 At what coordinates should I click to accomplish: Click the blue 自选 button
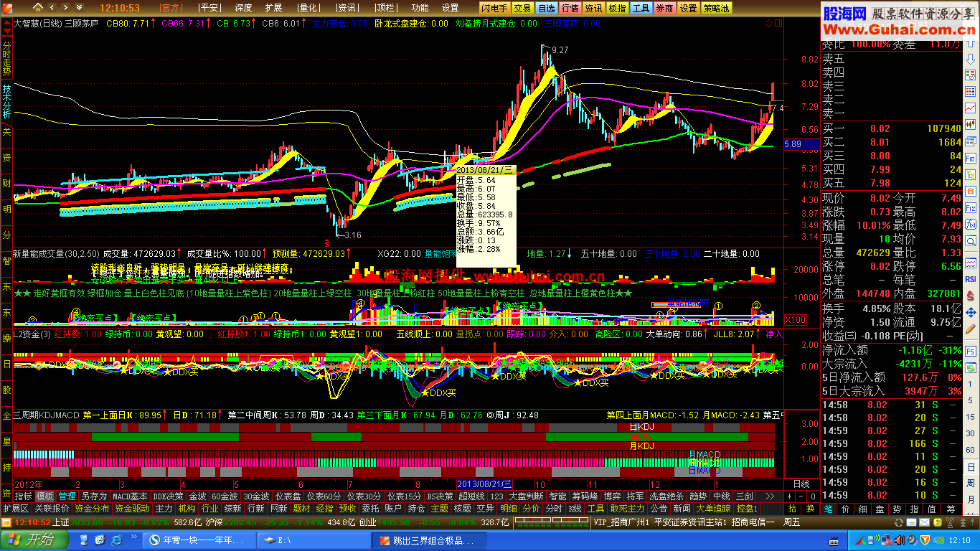point(546,8)
